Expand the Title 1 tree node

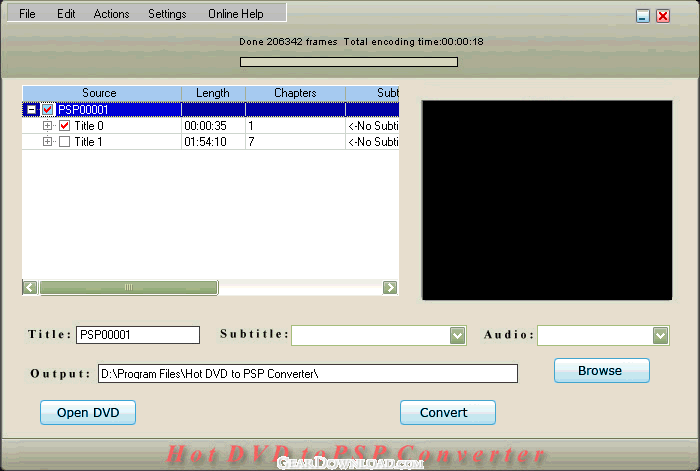(x=47, y=142)
